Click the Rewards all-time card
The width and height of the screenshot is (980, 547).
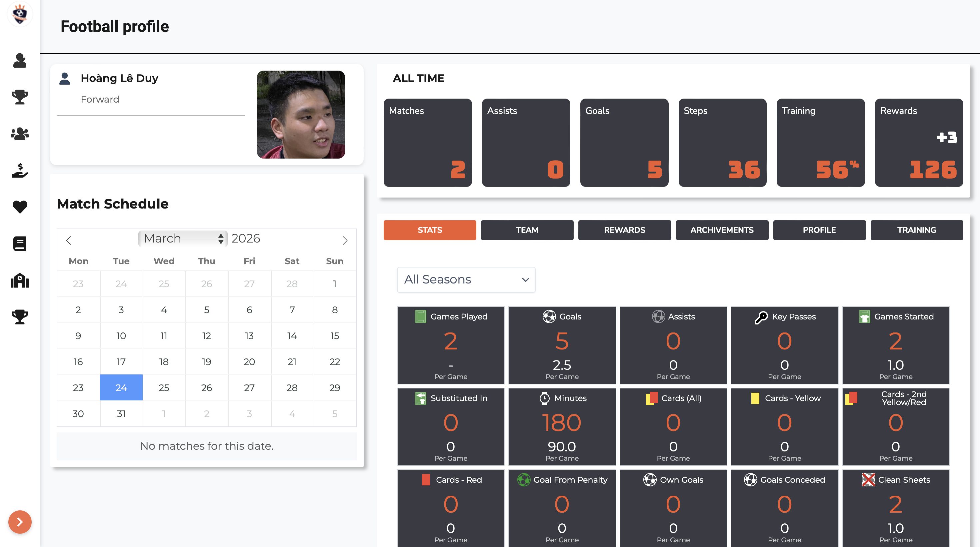coord(919,143)
